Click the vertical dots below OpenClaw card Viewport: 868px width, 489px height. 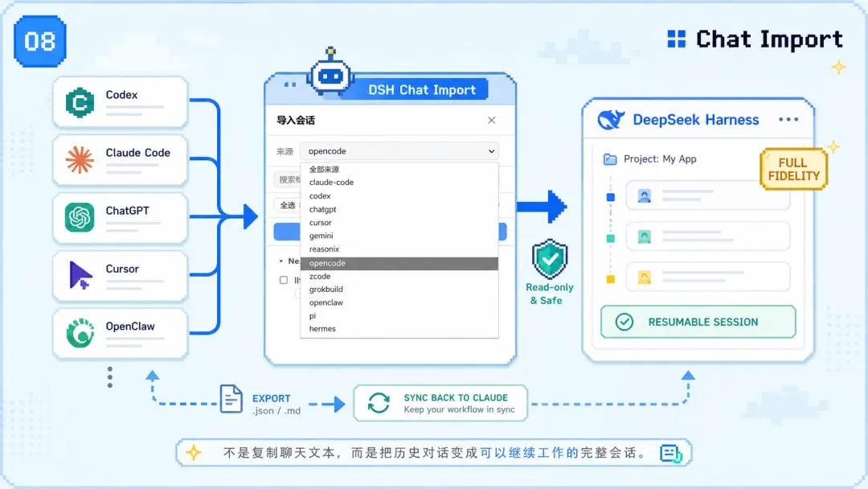point(110,377)
